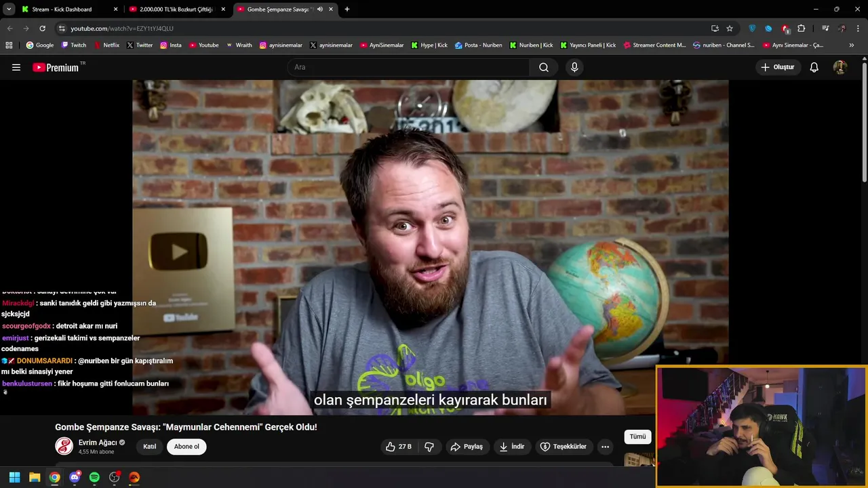Expand the tab search dropdown arrow
This screenshot has height=488, width=868.
(9, 9)
